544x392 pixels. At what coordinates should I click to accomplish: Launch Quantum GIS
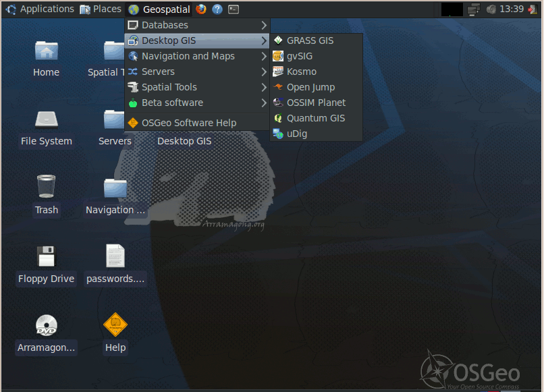click(x=316, y=118)
